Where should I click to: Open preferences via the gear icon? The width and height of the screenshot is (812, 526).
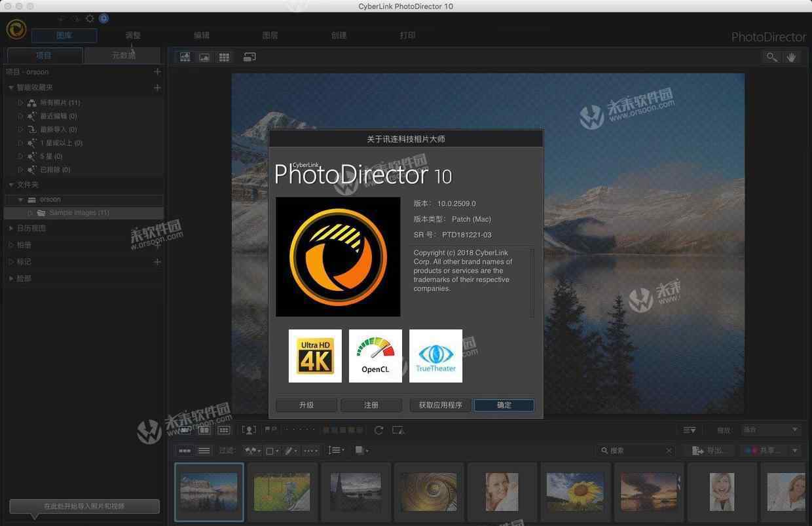(x=90, y=19)
